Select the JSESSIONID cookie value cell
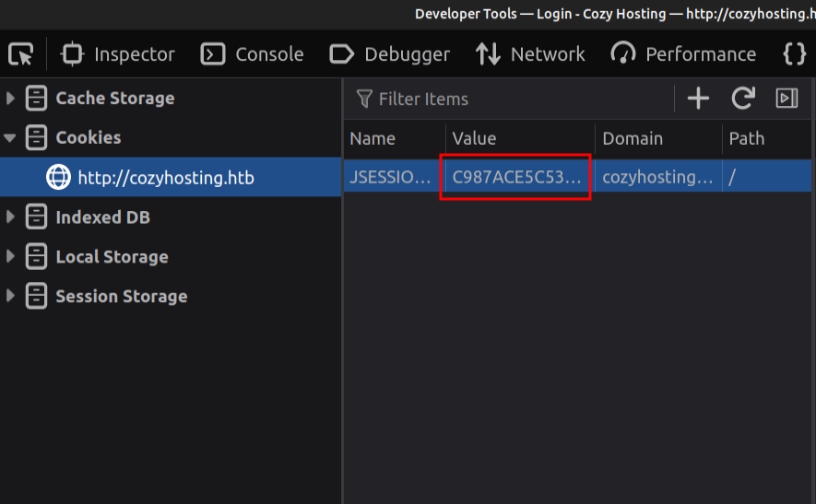Viewport: 816px width, 504px height. click(516, 177)
